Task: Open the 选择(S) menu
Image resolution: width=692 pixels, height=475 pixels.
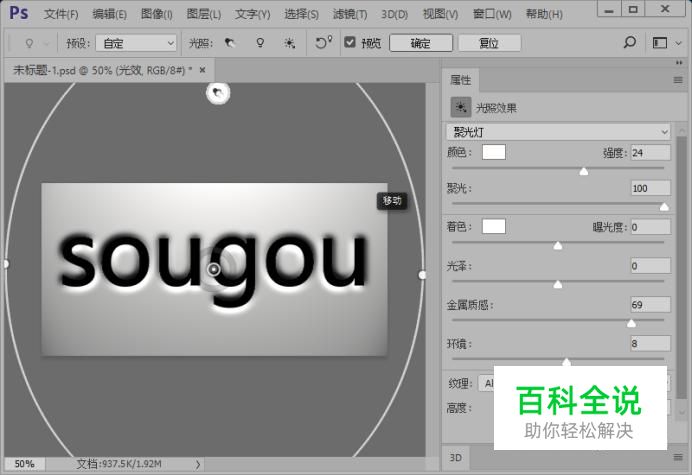Action: point(301,14)
